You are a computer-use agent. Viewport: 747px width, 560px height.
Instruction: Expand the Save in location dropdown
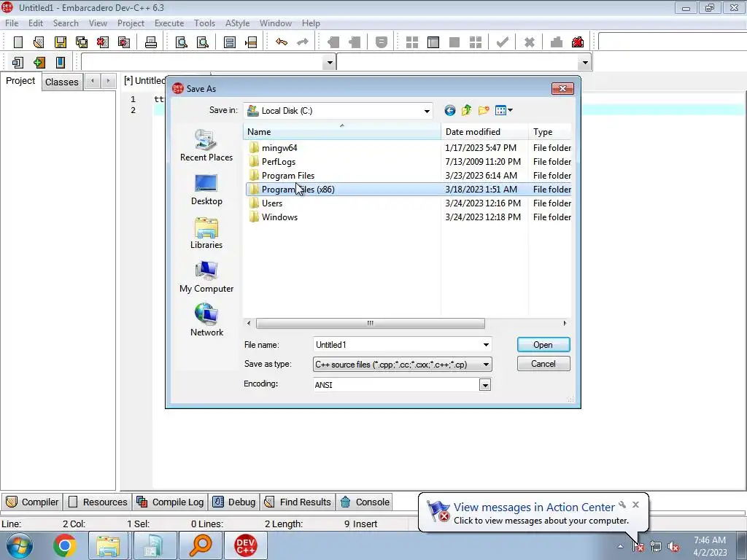pos(427,111)
